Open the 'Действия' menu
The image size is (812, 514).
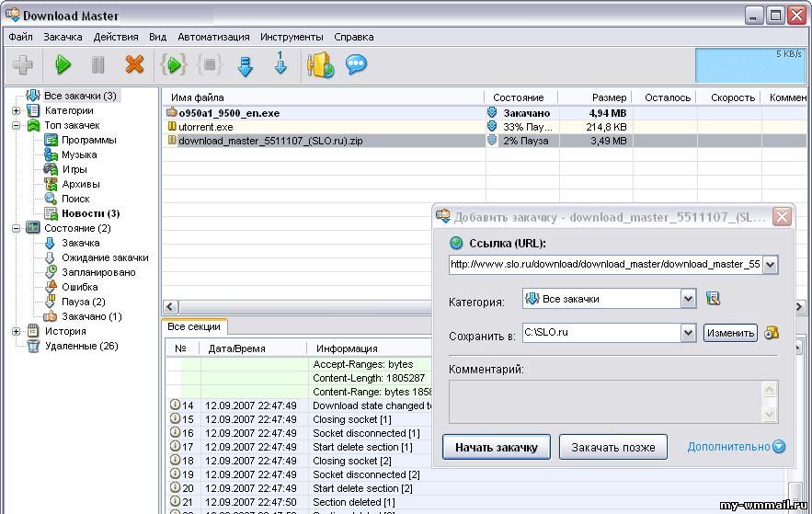coord(116,37)
